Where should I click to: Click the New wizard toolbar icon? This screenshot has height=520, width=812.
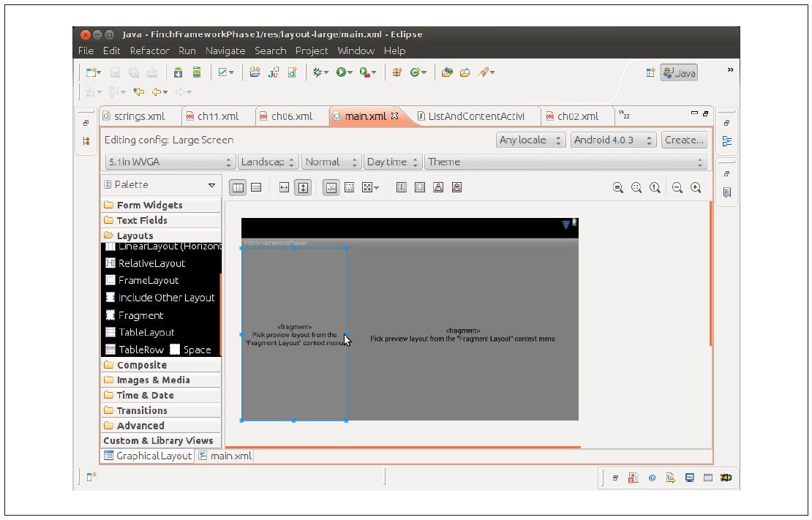(x=91, y=72)
